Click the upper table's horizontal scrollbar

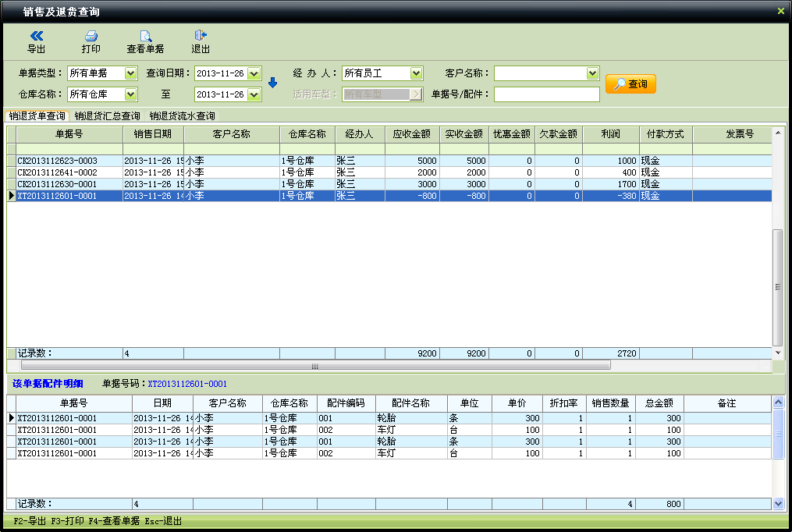click(x=315, y=365)
